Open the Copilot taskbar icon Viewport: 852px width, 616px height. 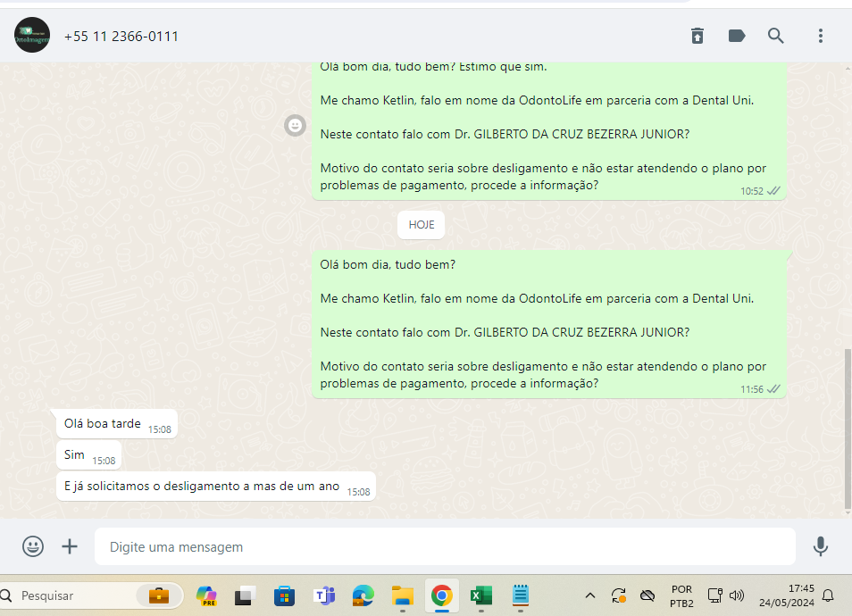coord(206,595)
